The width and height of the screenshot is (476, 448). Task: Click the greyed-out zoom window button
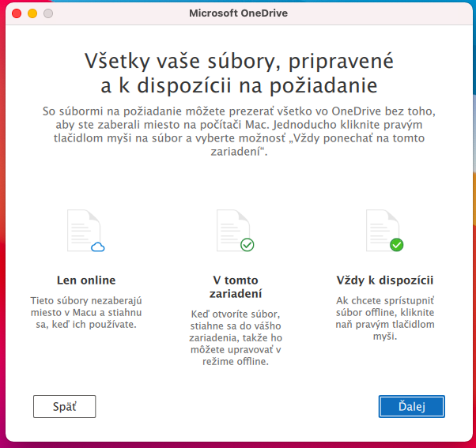[48, 13]
